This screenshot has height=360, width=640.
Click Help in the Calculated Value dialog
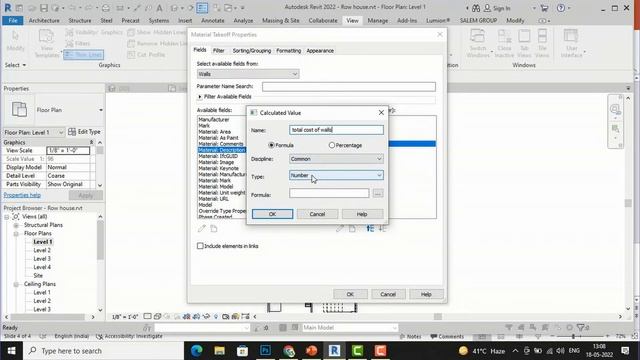(362, 214)
